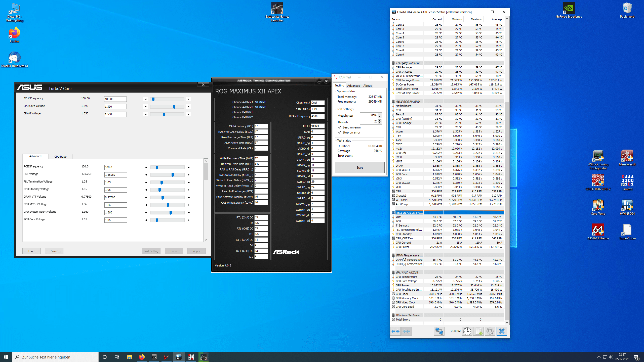
Task: Toggle Stop on error checkbox
Action: (x=340, y=132)
